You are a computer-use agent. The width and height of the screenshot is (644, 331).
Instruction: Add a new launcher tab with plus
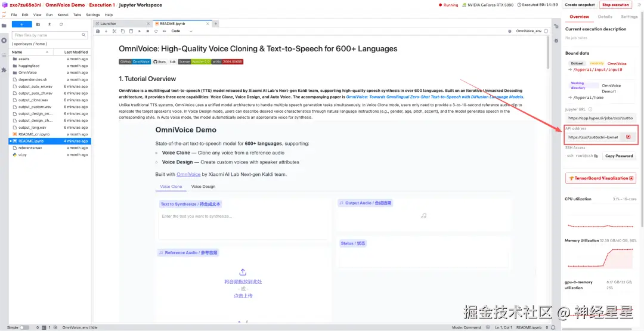click(x=216, y=24)
